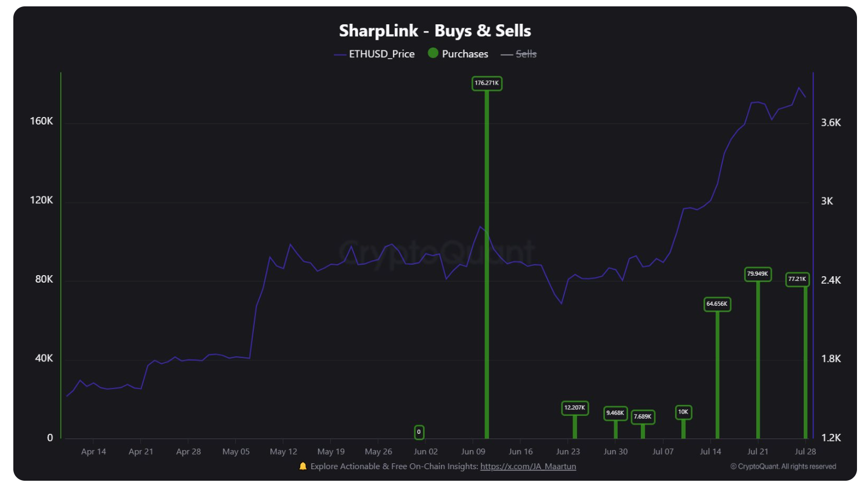Click the SharpLink - Buys & Sells title
868x490 pixels.
(435, 31)
